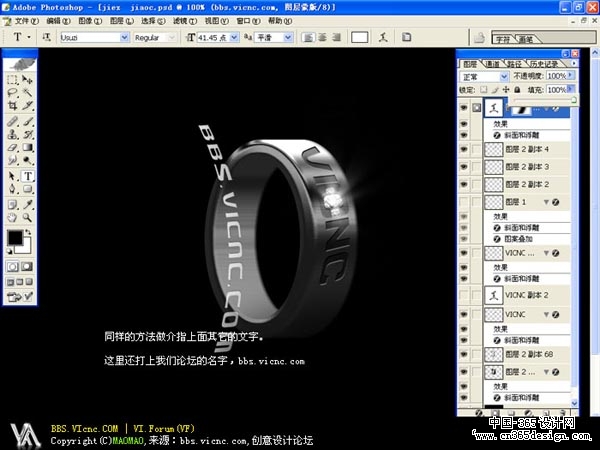Select the Shape tool
Image resolution: width=600 pixels, height=450 pixels.
point(27,189)
